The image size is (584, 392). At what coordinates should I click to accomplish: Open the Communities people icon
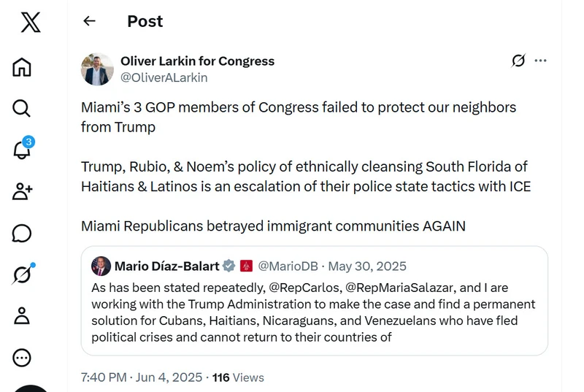[x=23, y=191]
